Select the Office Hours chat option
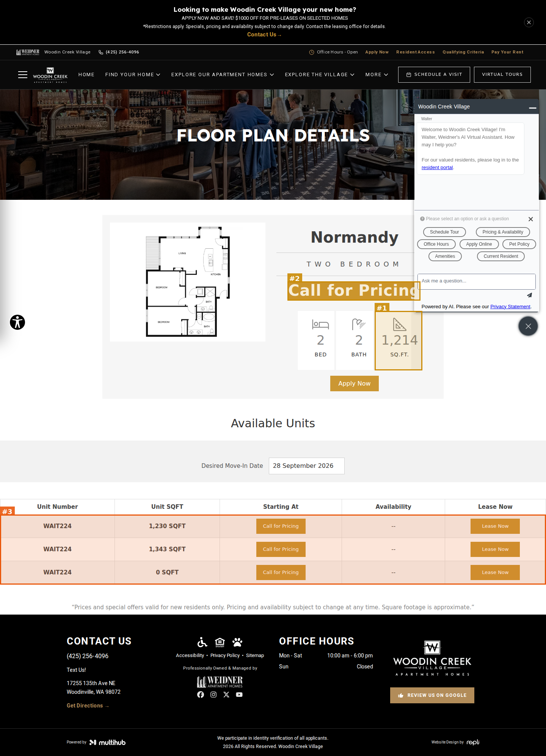This screenshot has height=756, width=546. tap(436, 244)
